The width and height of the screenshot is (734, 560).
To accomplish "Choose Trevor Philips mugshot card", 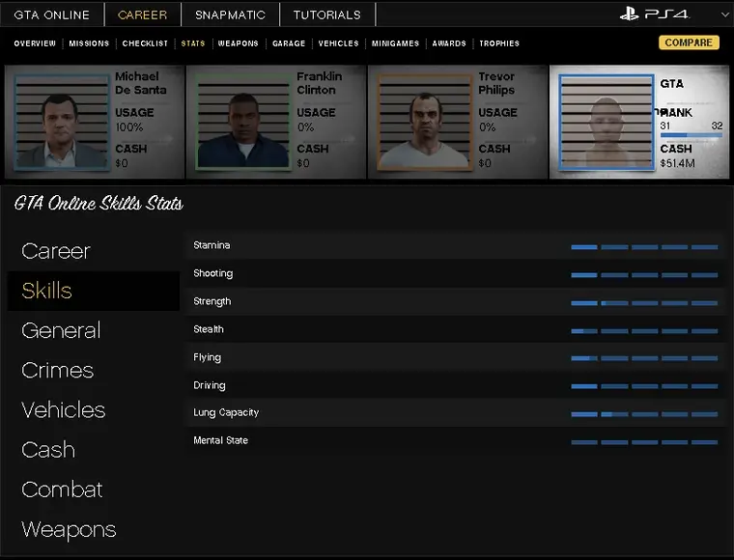I will 457,122.
